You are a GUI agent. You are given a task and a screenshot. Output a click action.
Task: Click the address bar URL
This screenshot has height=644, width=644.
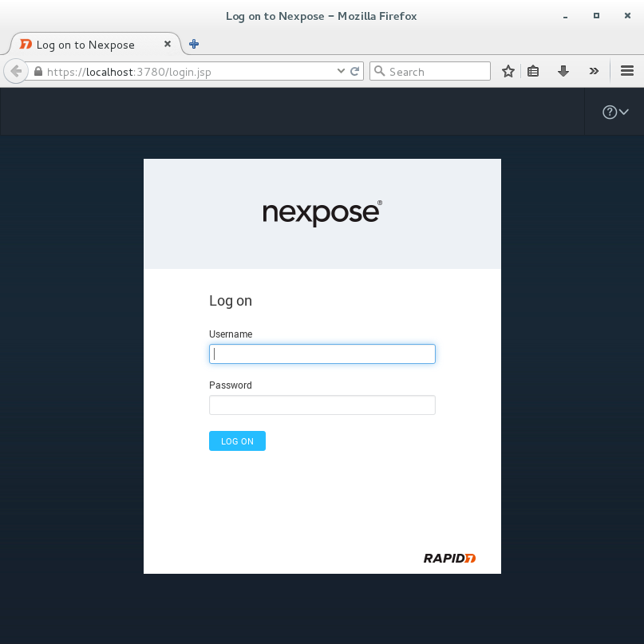(129, 72)
